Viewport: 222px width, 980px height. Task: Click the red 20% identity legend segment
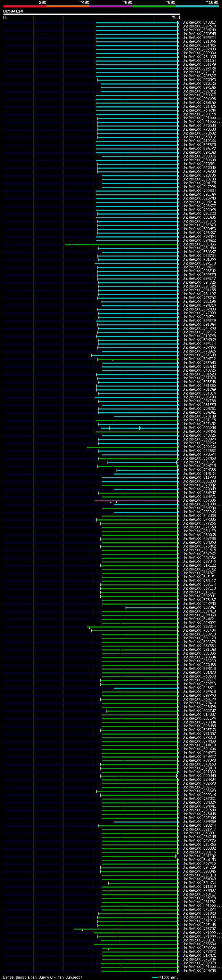coord(25,6)
